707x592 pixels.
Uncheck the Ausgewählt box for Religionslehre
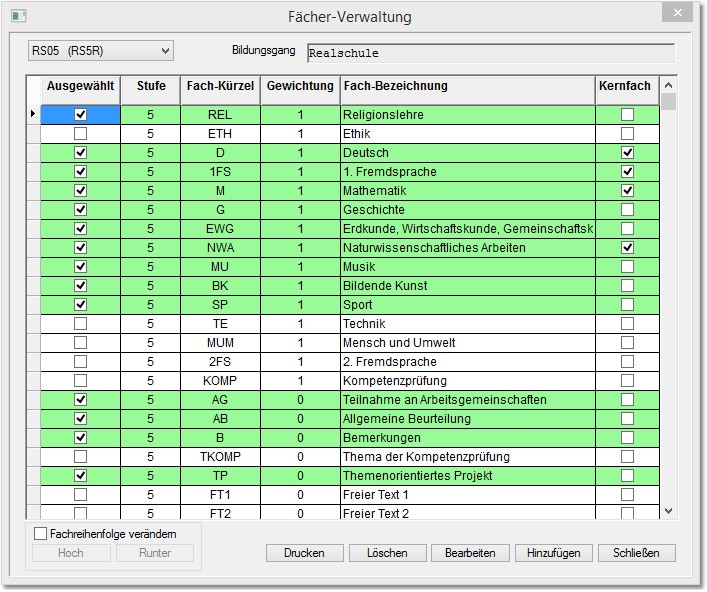[81, 115]
